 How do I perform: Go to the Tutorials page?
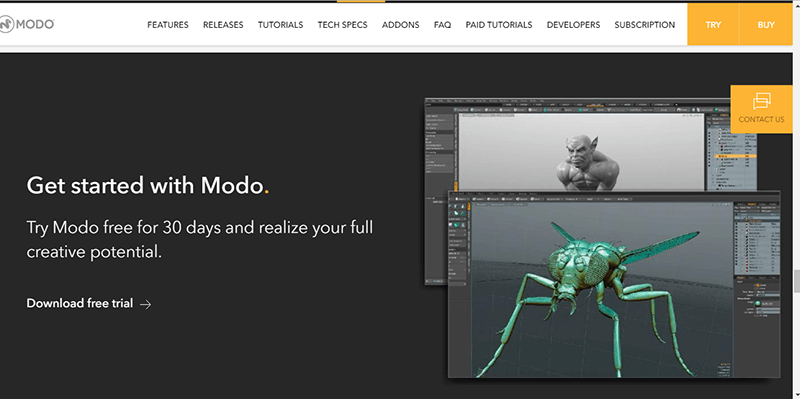280,24
